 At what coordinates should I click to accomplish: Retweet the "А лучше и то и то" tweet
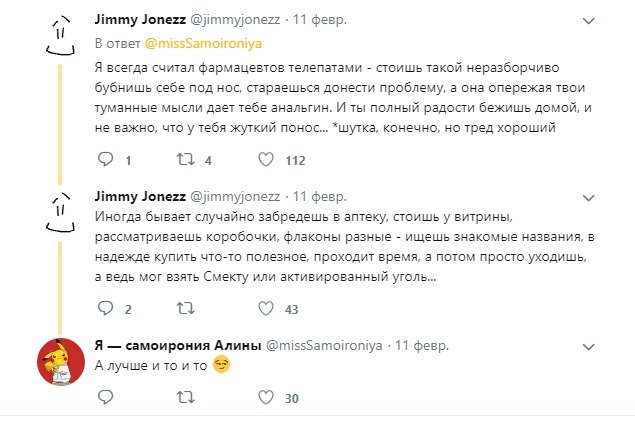pos(185,398)
